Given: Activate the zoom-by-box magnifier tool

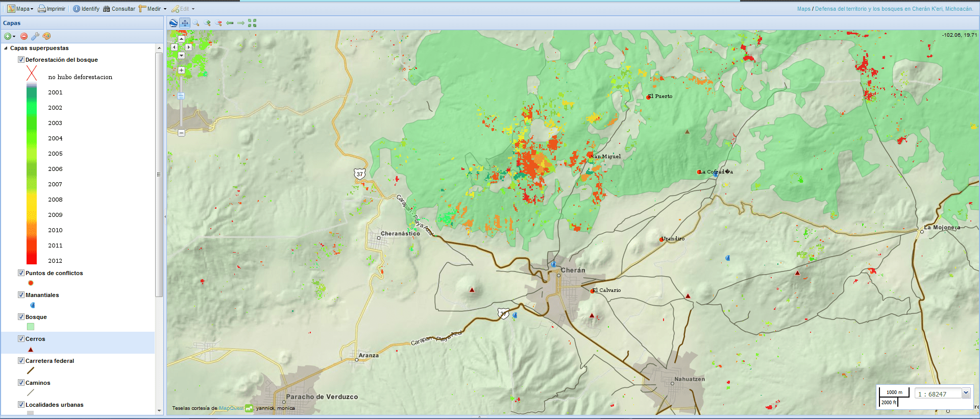Looking at the screenshot, I should pos(196,23).
